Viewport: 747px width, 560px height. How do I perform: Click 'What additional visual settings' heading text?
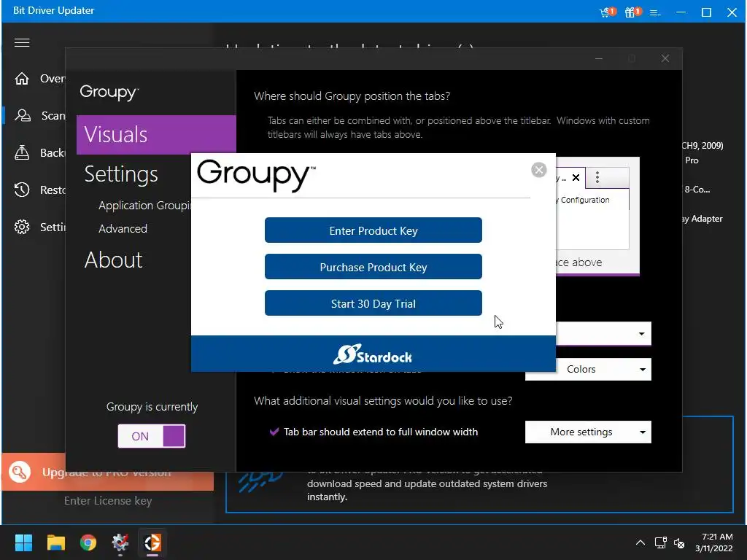click(x=382, y=401)
